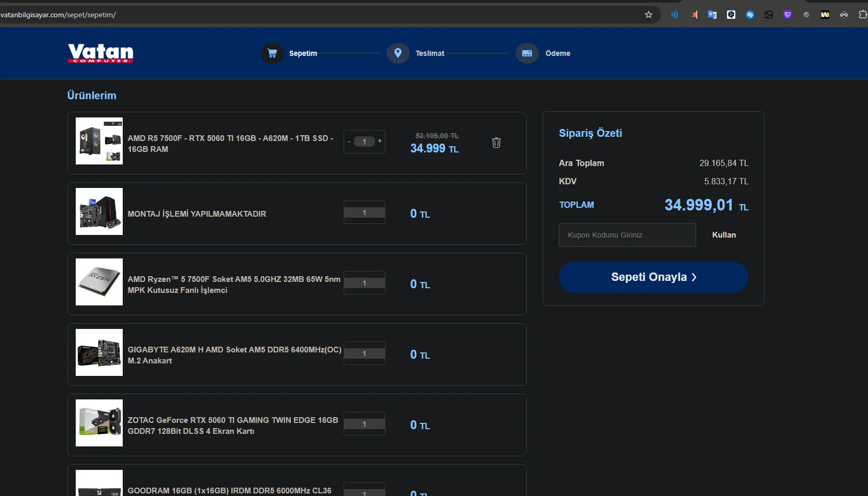Screen dimensions: 868x496
Task: Open the Google Translate extension
Action: (x=712, y=15)
